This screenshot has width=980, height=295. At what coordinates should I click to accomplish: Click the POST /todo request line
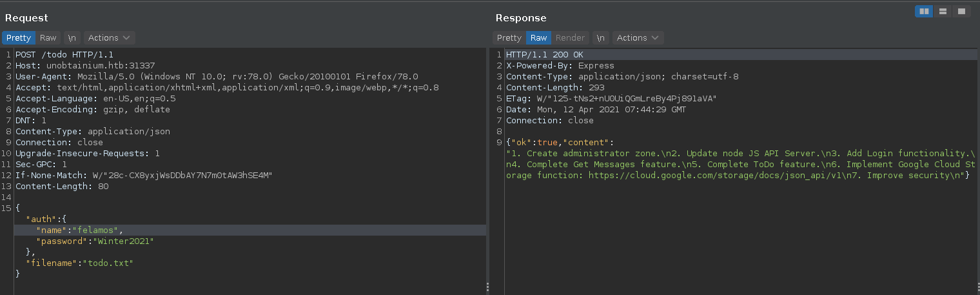pyautogui.click(x=64, y=55)
